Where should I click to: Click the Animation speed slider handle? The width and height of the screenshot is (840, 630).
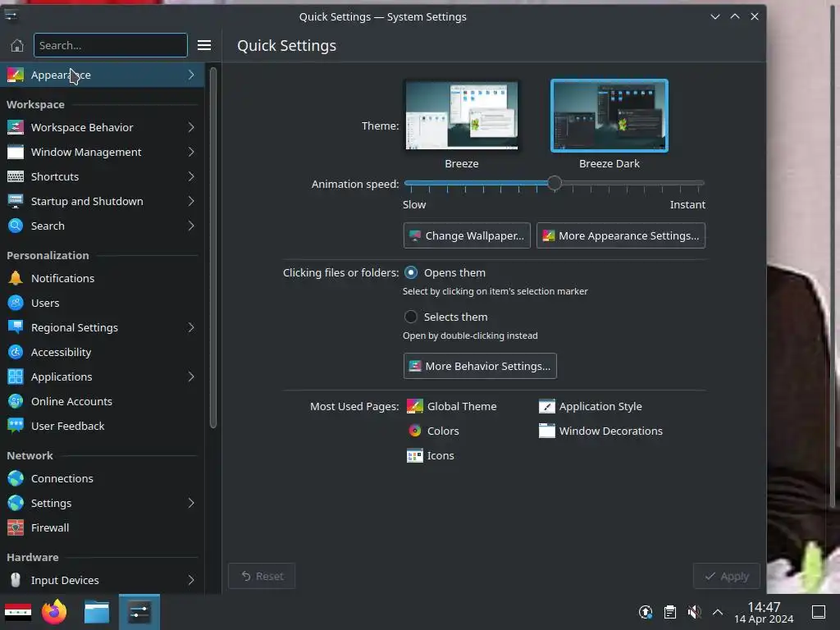[555, 183]
